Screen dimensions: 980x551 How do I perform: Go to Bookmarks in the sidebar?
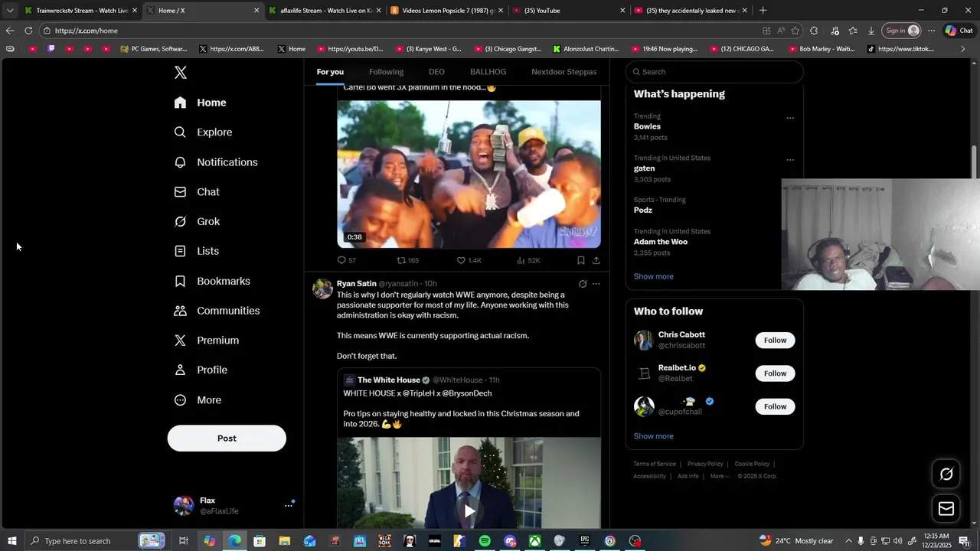coord(212,281)
